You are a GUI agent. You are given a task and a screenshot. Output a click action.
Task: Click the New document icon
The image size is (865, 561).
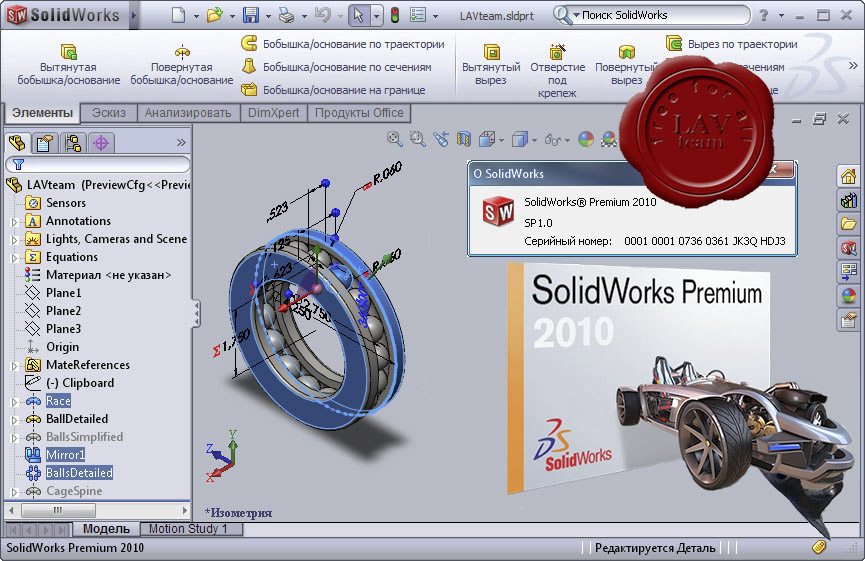(178, 15)
